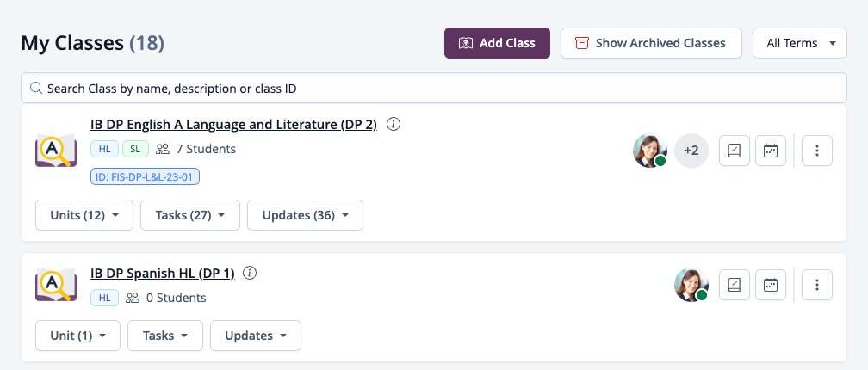The height and width of the screenshot is (370, 868).
Task: Click info icon next to English A Language title
Action: (x=393, y=124)
